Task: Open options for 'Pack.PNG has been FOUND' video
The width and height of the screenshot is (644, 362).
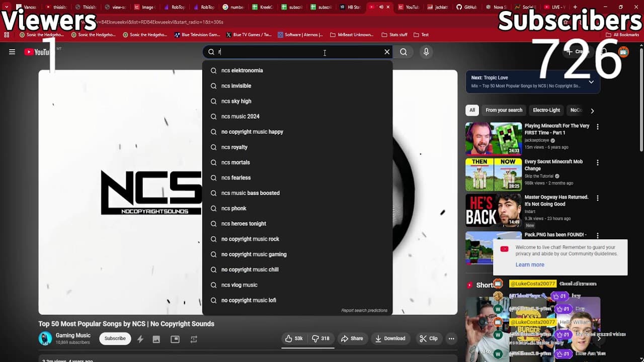Action: coord(598,235)
